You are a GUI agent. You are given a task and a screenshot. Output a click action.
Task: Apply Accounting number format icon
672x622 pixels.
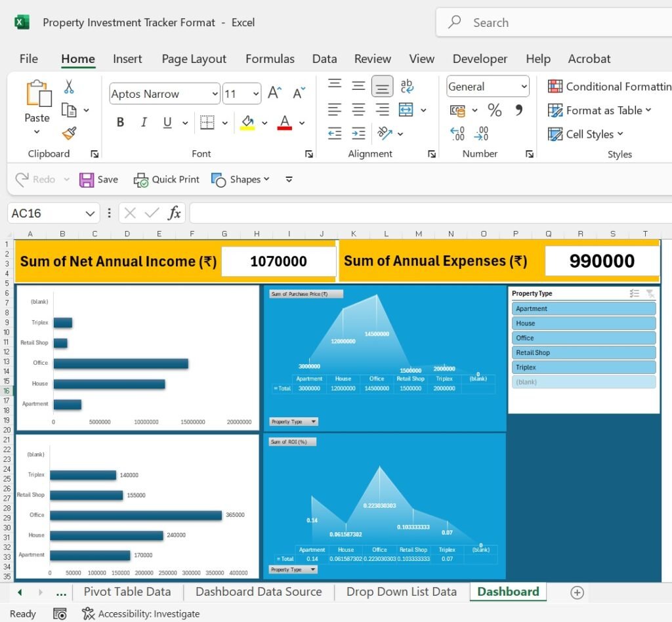(457, 110)
